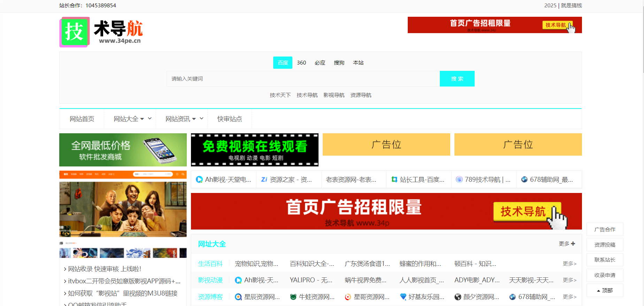Click the 免费视频在线观看 banner

point(255,150)
